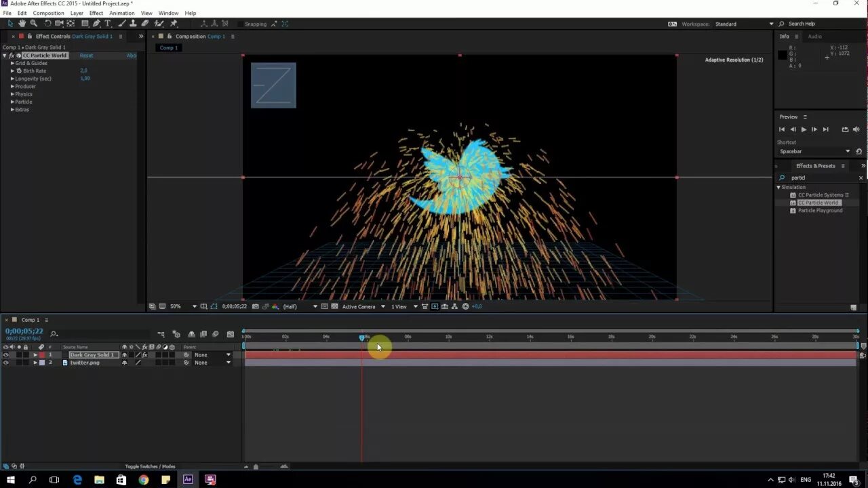Screen dimensions: 868x488
Task: Expand the Producer property group
Action: [12, 86]
